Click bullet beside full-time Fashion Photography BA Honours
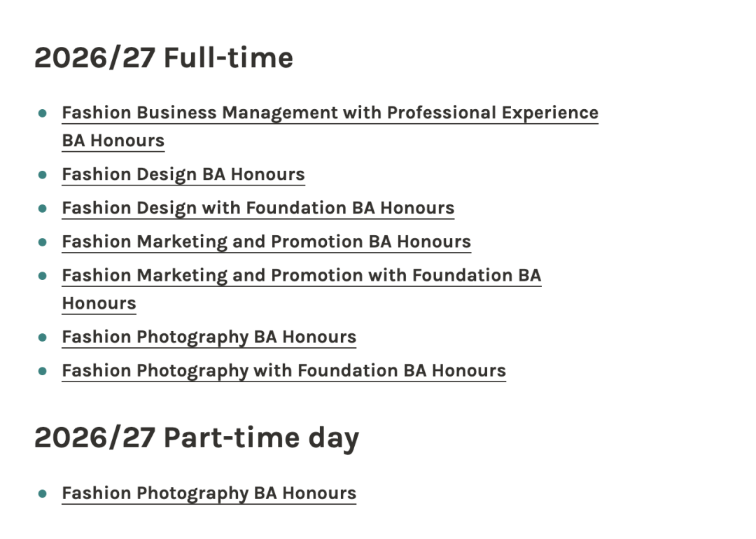756x539 pixels. pos(43,337)
